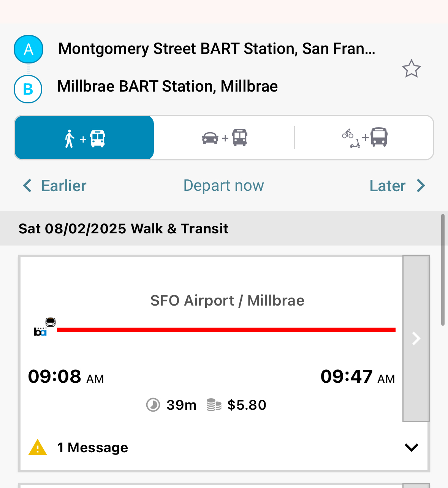Tap the destination marker B icon
448x488 pixels.
point(28,89)
